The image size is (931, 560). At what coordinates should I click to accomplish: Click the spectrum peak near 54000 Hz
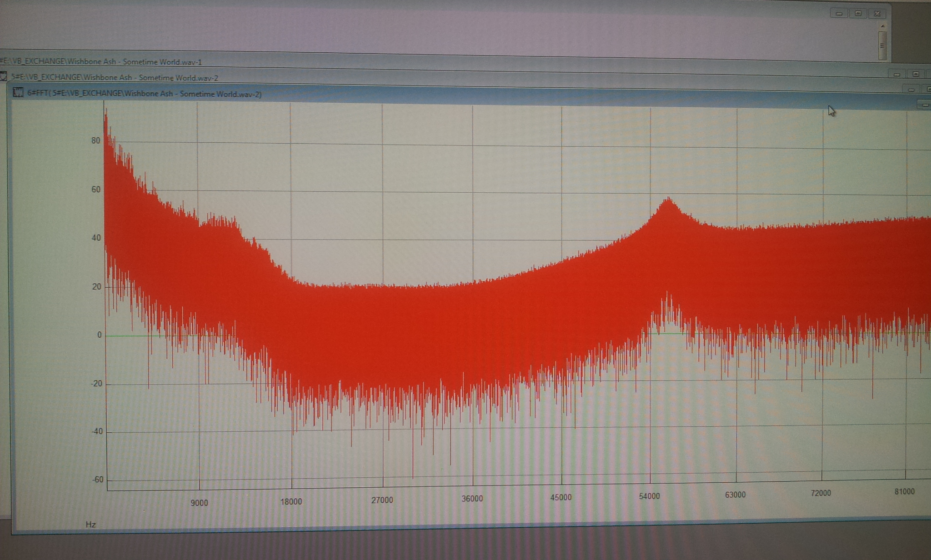coord(668,200)
